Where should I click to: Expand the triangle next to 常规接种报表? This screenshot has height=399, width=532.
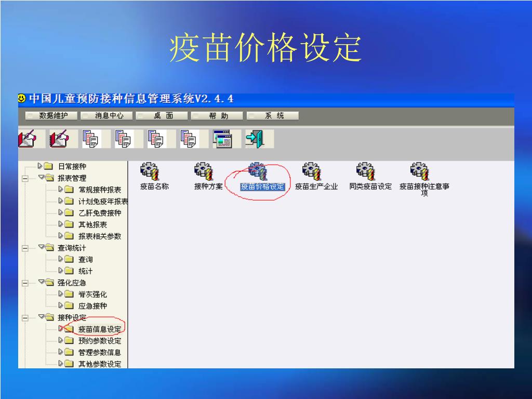(60, 189)
